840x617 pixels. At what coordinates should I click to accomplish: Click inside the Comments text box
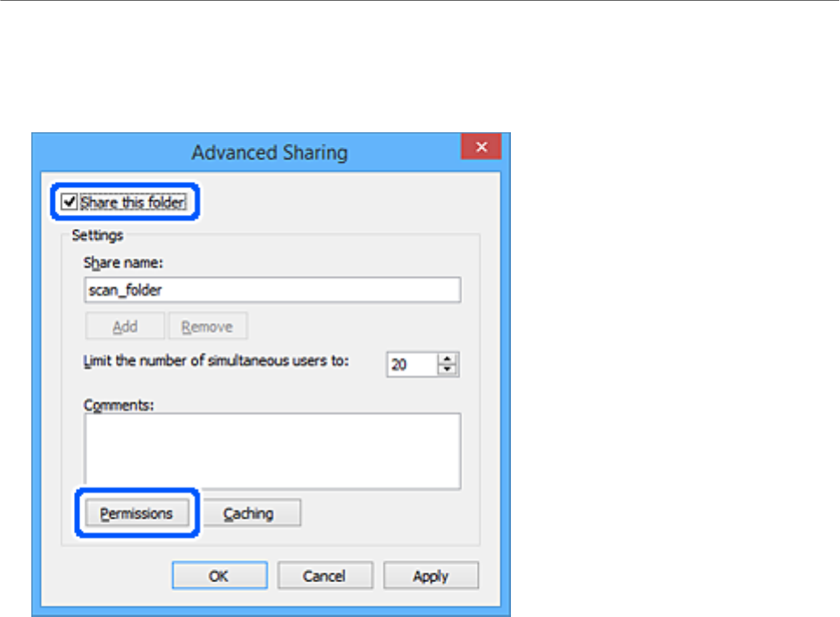coord(272,451)
